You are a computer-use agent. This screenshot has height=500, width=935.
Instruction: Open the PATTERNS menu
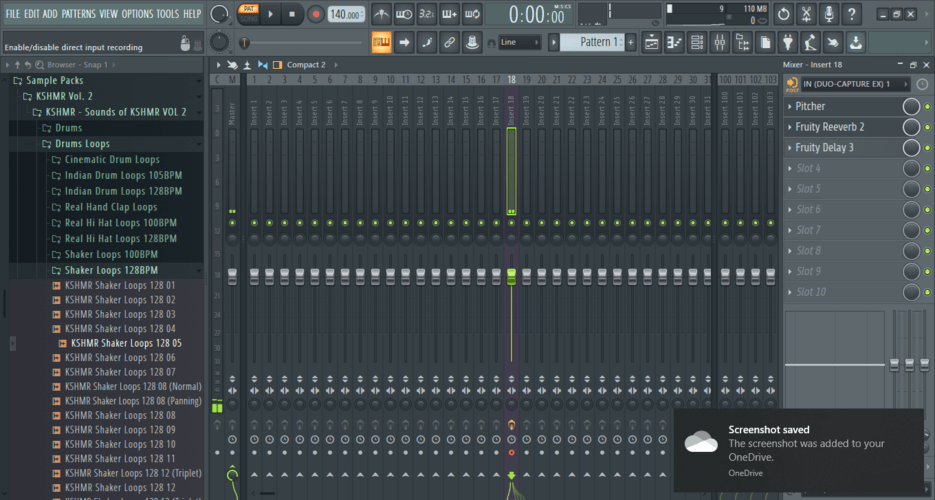78,14
